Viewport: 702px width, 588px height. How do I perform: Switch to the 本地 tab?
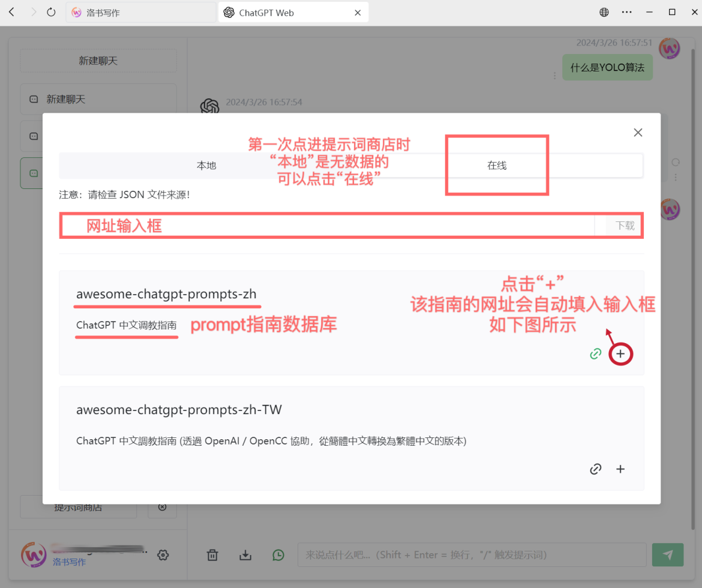pyautogui.click(x=206, y=166)
